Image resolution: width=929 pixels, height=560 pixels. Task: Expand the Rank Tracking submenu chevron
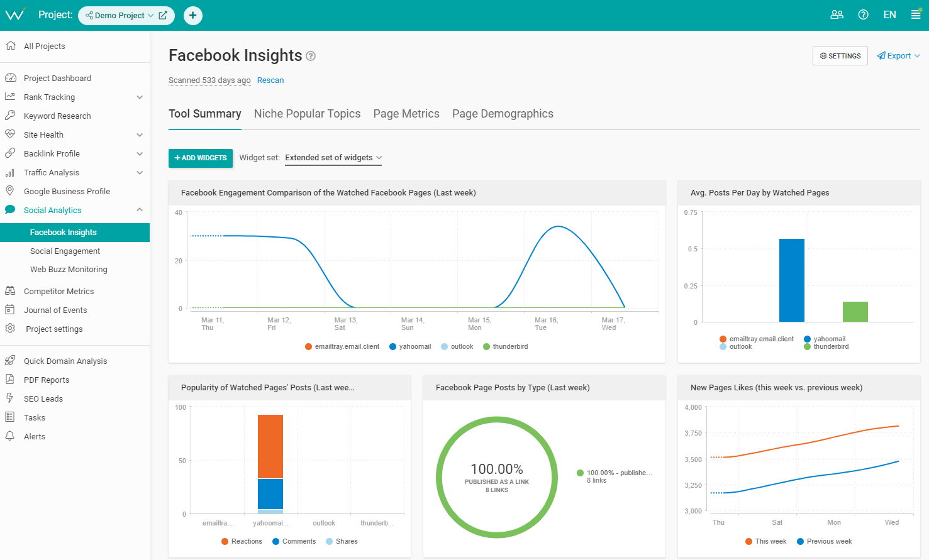pos(140,97)
